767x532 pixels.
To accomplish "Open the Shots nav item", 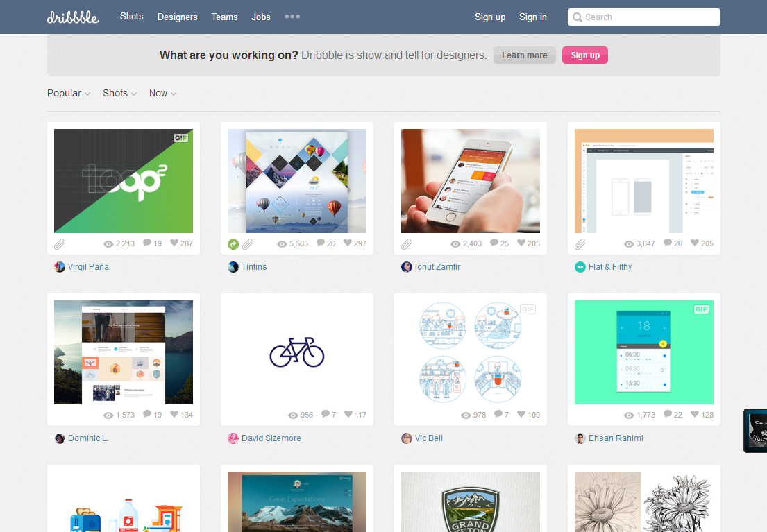I will pos(132,17).
